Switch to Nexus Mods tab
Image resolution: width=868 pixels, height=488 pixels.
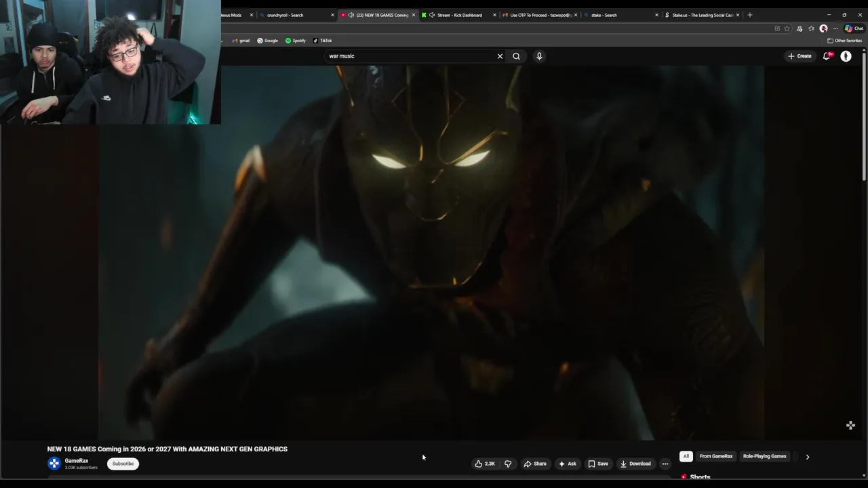click(x=231, y=15)
